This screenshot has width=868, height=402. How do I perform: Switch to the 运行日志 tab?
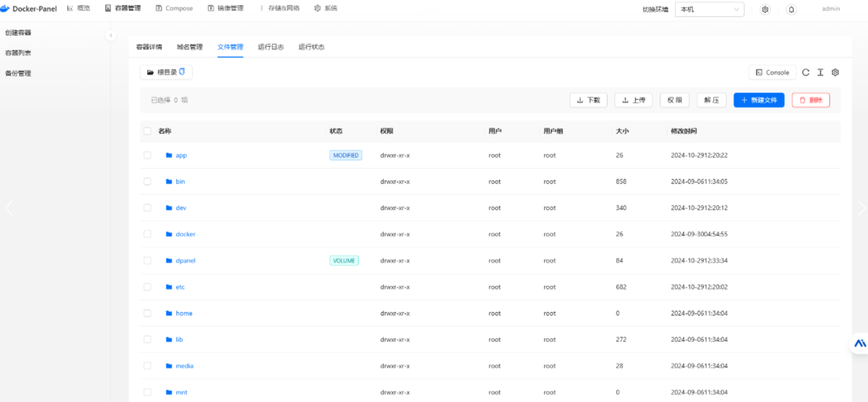tap(271, 48)
